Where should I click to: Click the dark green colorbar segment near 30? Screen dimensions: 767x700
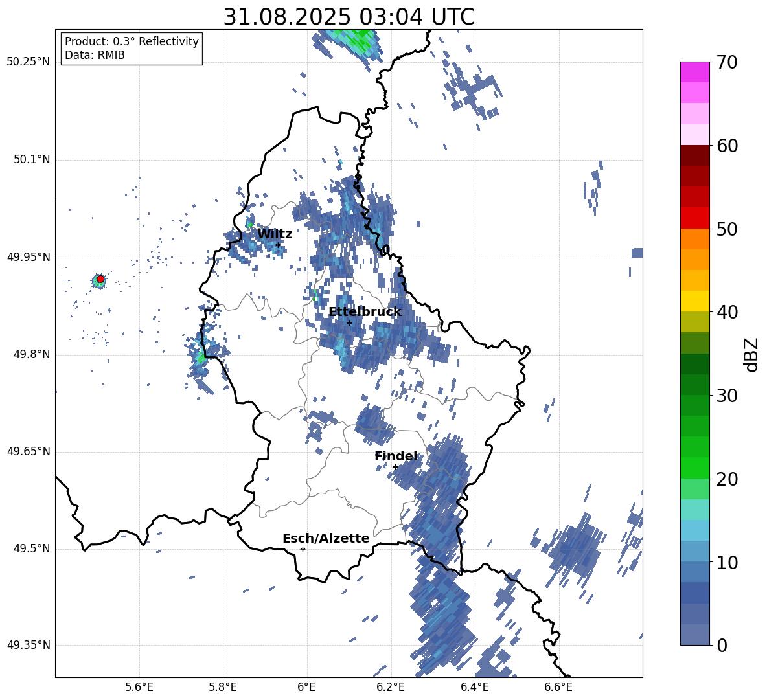694,385
